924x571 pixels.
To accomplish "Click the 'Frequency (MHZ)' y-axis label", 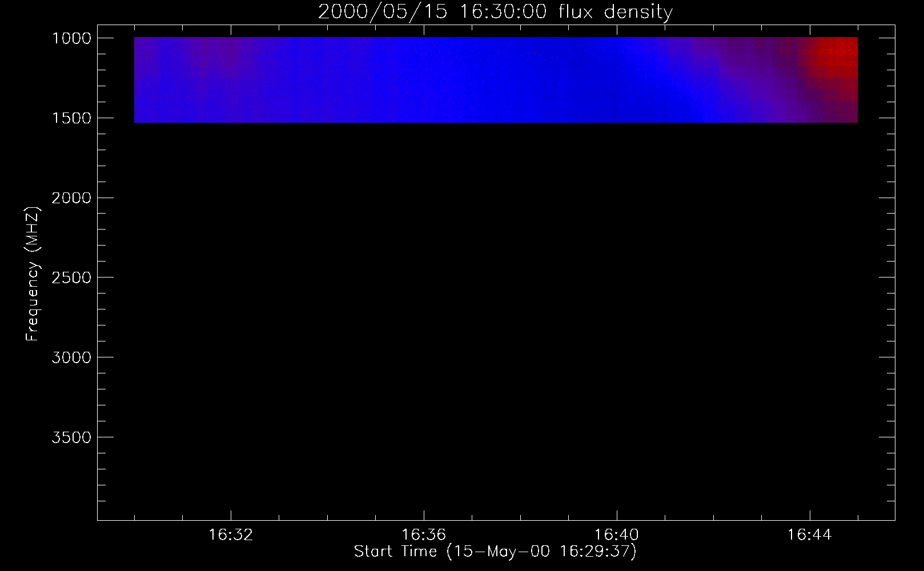I will tap(33, 274).
